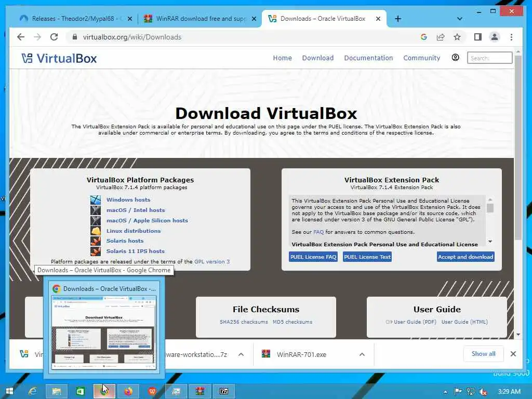
Task: Open User Guide (HTML) link
Action: pyautogui.click(x=464, y=322)
